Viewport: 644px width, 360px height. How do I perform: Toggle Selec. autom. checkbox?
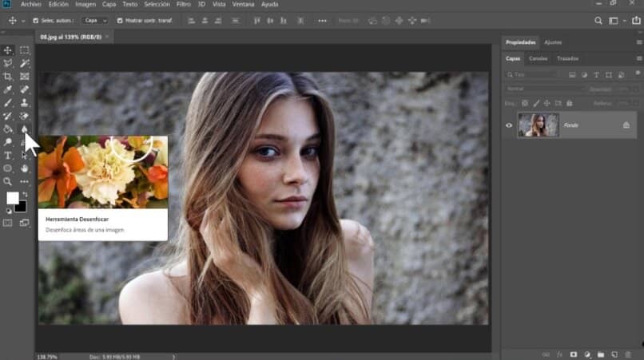coord(36,21)
